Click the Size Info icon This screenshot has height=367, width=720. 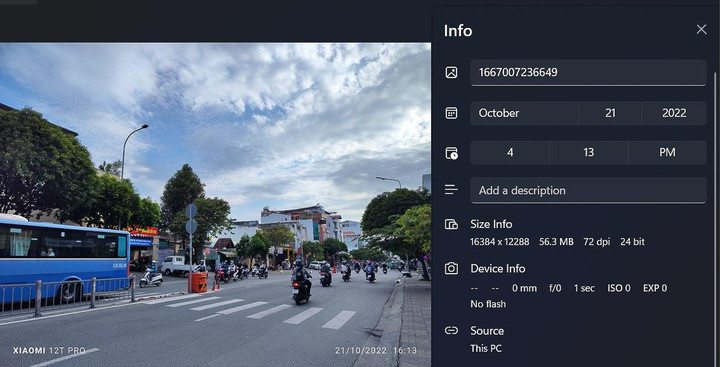451,224
